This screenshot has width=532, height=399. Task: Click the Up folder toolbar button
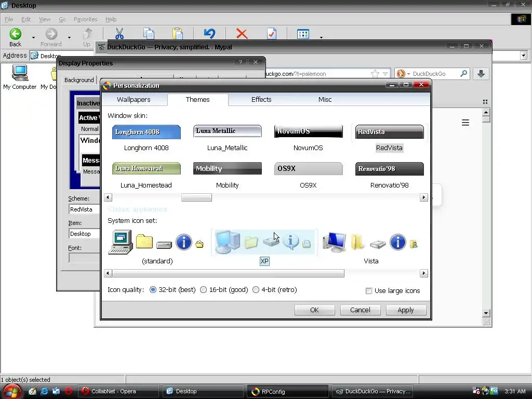(x=87, y=37)
